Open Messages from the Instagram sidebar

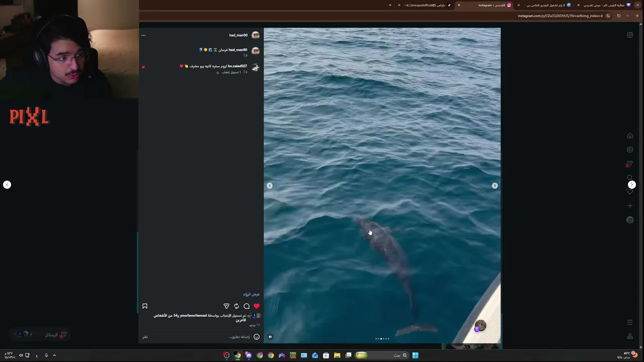tap(629, 164)
